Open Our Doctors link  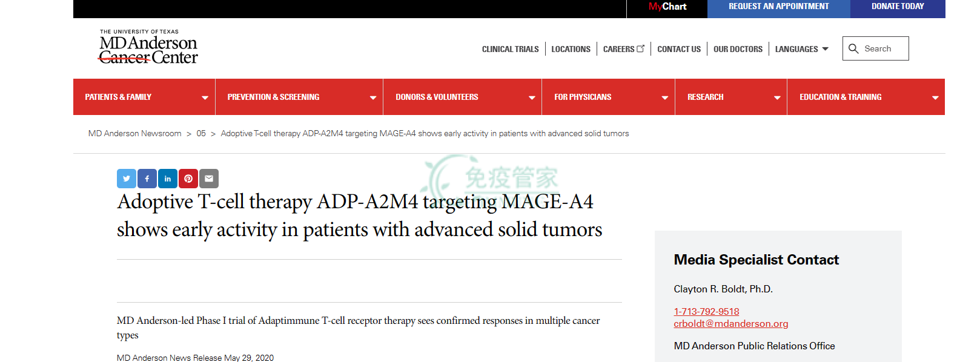click(738, 49)
